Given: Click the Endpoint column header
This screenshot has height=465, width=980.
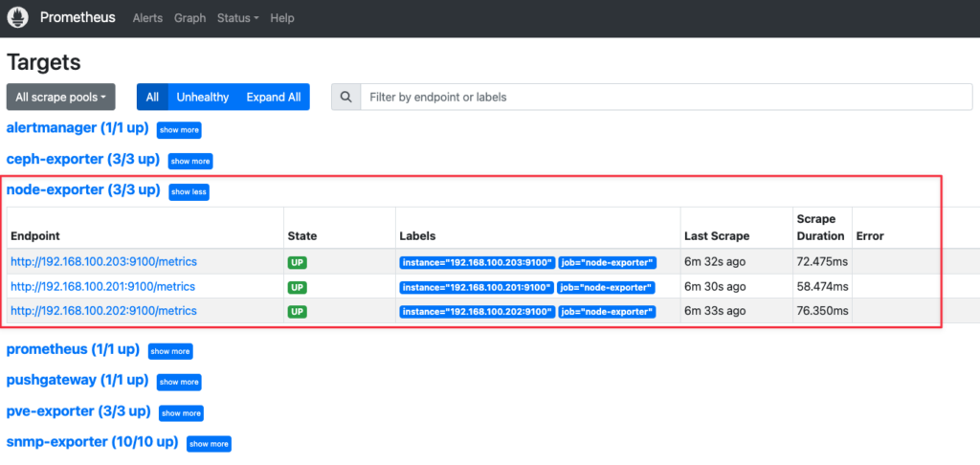Looking at the screenshot, I should 35,236.
